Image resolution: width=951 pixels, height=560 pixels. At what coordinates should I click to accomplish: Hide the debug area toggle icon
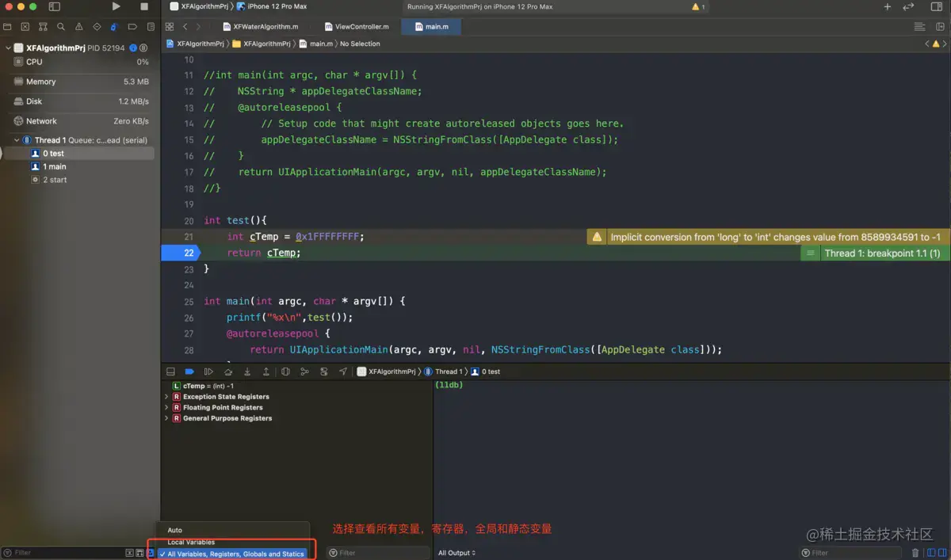click(170, 371)
